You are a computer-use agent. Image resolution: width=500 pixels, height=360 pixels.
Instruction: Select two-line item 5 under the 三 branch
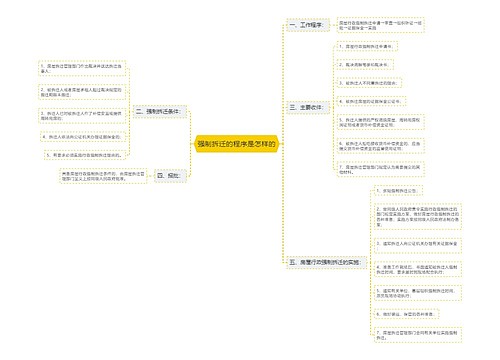click(380, 122)
